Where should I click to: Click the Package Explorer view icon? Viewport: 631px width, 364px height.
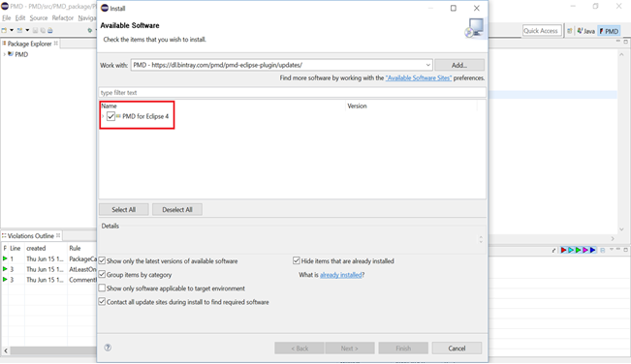pos(4,44)
